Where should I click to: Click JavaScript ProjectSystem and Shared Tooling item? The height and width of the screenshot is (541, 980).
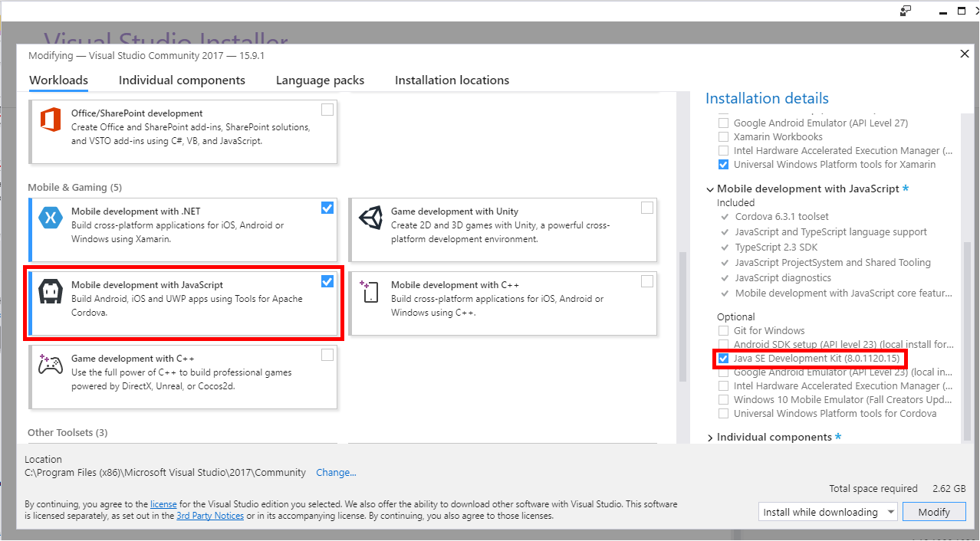(x=833, y=263)
